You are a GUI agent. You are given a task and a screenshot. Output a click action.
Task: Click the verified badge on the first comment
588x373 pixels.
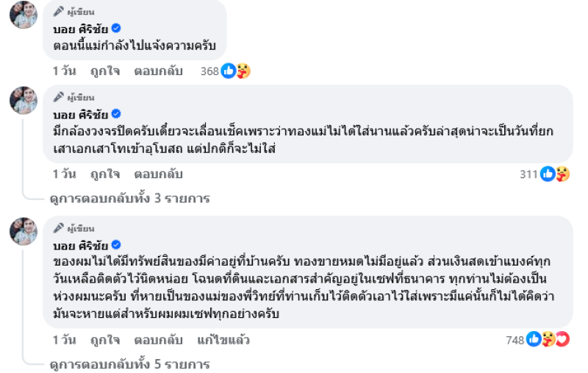(116, 29)
